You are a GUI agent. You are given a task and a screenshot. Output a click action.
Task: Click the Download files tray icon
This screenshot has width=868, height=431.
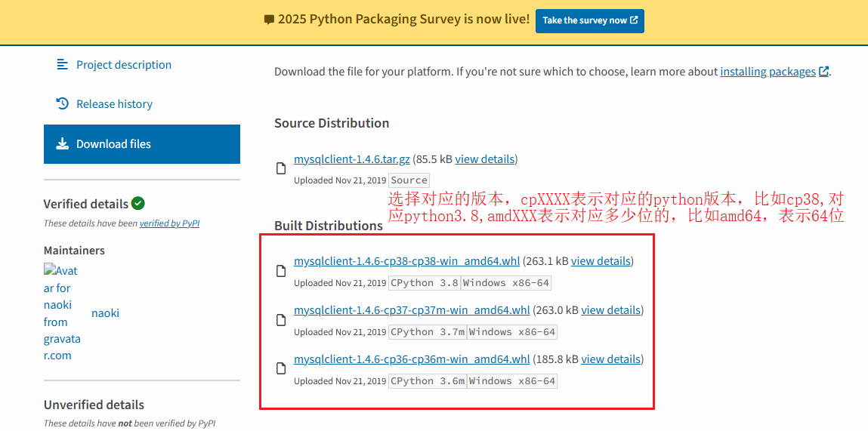click(62, 144)
